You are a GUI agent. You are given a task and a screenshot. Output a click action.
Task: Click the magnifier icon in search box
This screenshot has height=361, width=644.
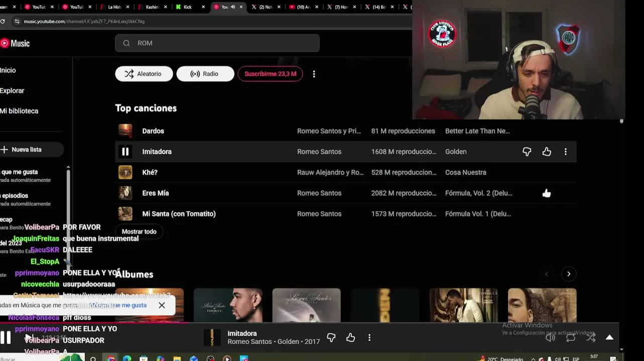(x=126, y=43)
